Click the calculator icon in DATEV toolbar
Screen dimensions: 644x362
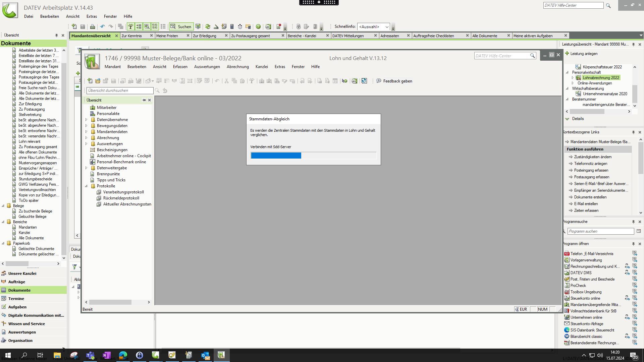click(232, 26)
